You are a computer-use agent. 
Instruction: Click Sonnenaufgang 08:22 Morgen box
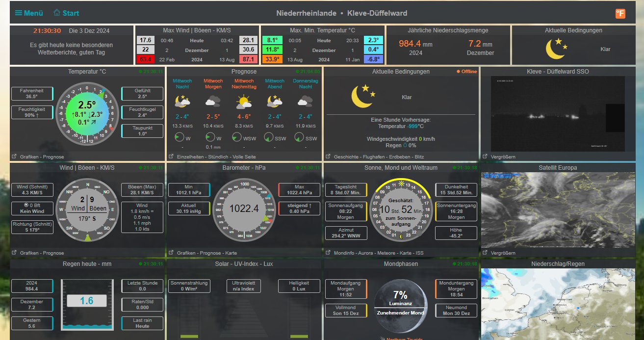(x=346, y=211)
